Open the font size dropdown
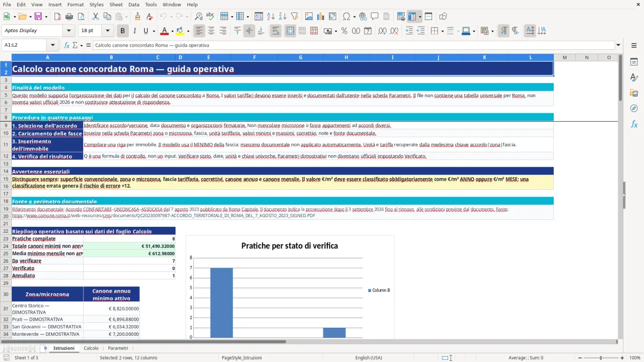This screenshot has height=362, width=644. tap(108, 31)
